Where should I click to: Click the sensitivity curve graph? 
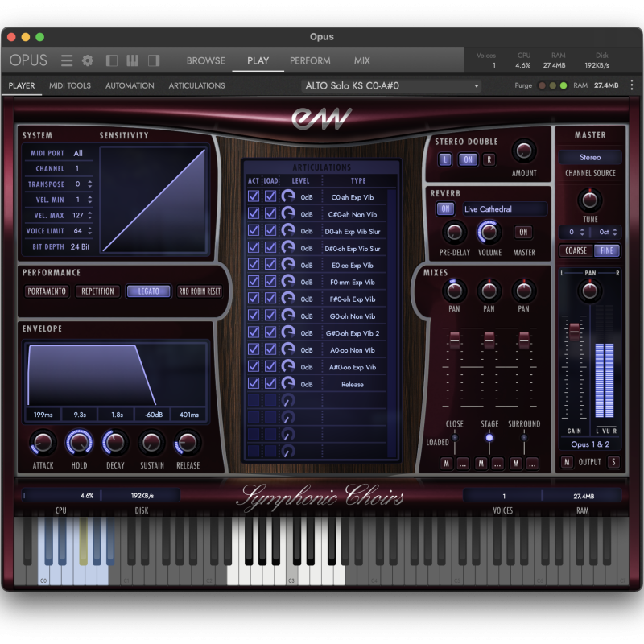click(x=154, y=200)
